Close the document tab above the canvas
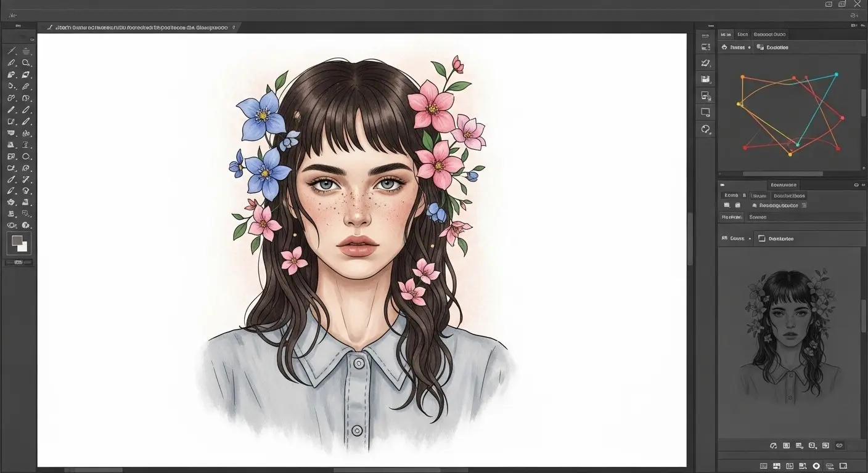868x473 pixels. tap(234, 28)
